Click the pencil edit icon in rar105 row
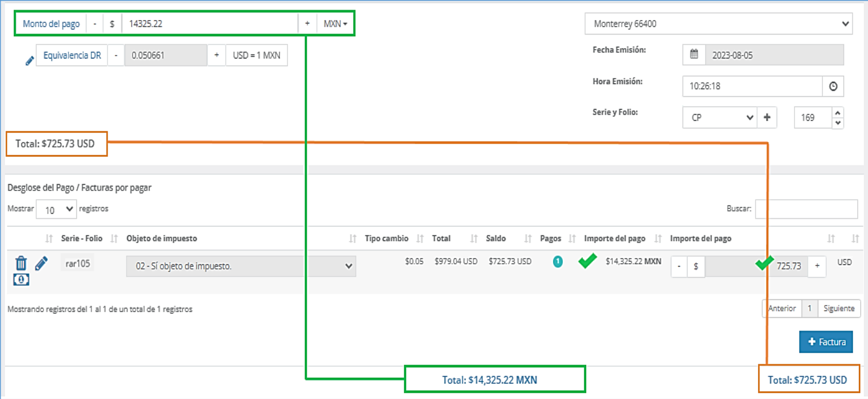The image size is (868, 399). [41, 263]
